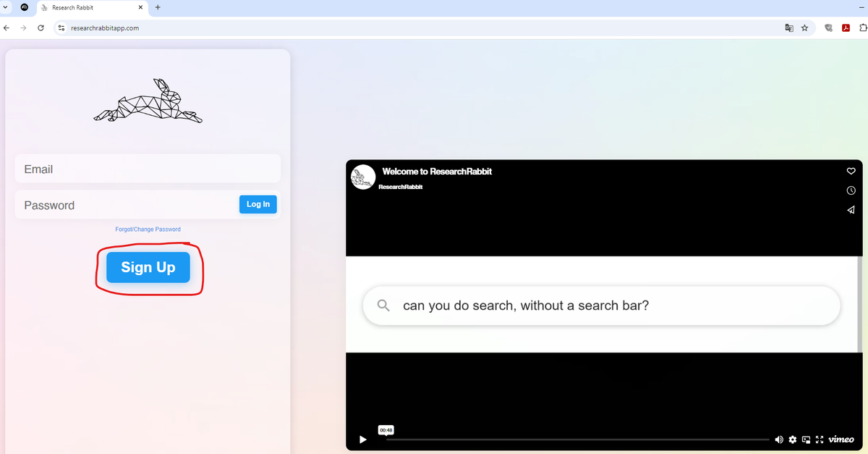The height and width of the screenshot is (454, 868).
Task: Open the 'Welcome to ResearchRabbit' video title
Action: 437,172
